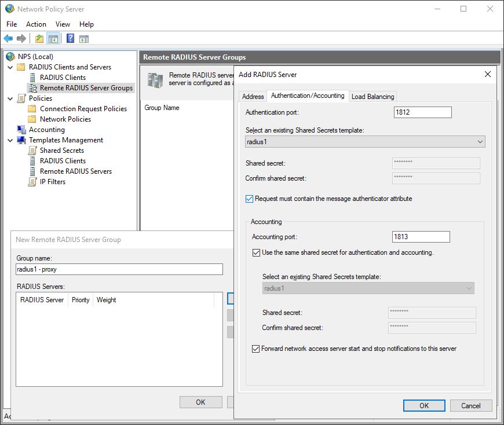Switch to the Load Balancing tab
The image size is (504, 425).
point(372,96)
